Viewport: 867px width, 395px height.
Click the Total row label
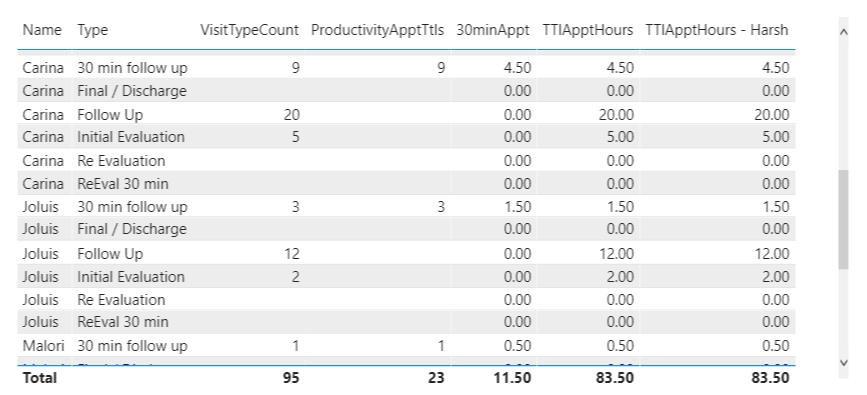39,378
